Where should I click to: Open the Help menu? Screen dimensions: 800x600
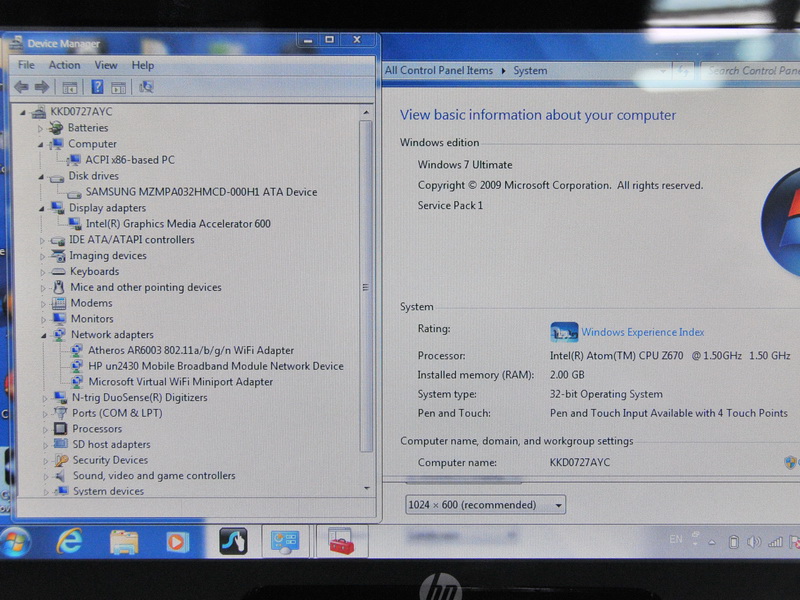coord(143,65)
